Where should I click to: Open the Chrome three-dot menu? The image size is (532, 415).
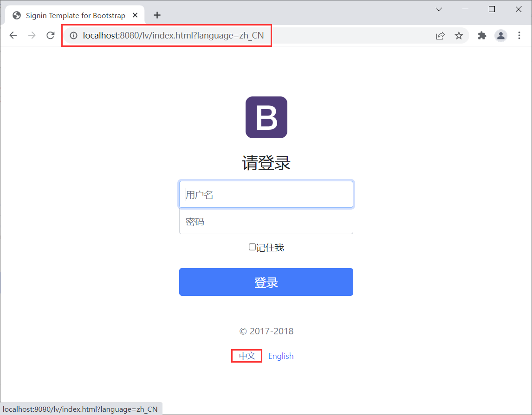[519, 36]
